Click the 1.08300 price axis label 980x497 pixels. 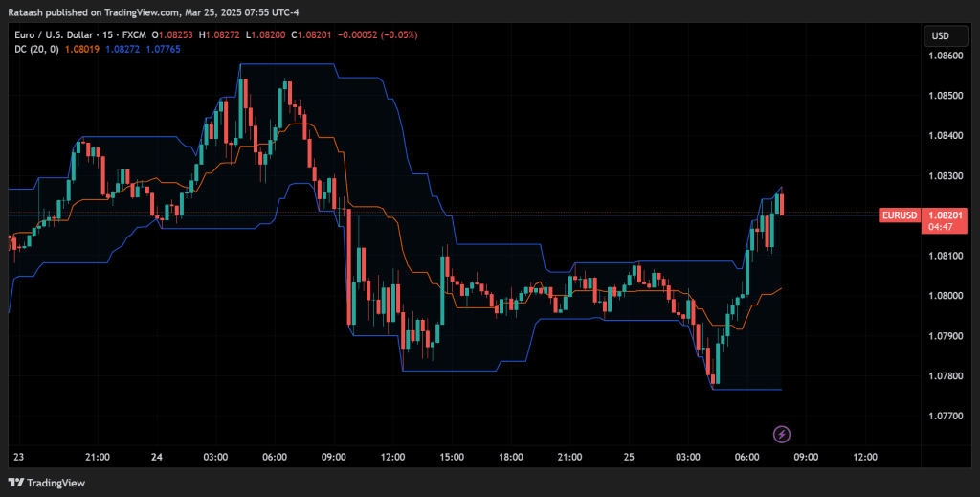click(x=945, y=176)
